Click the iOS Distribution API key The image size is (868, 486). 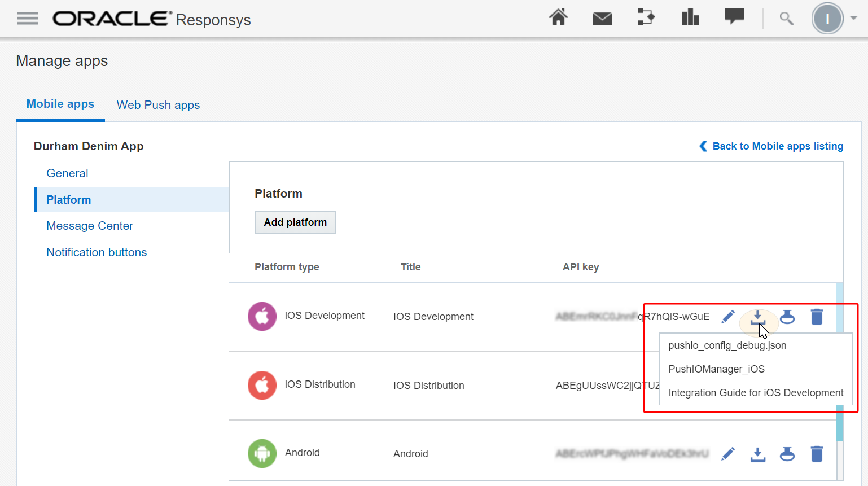point(608,386)
